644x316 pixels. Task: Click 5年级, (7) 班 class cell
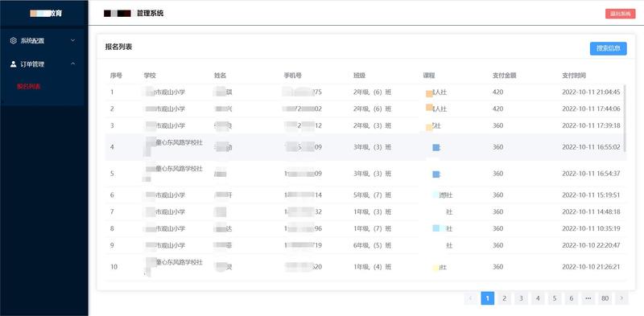(373, 195)
